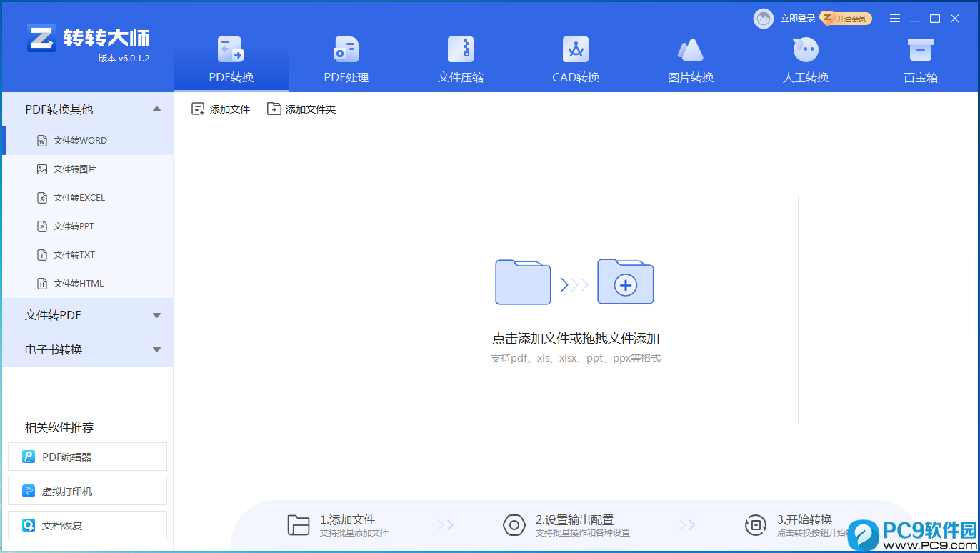Click the 开通会员 membership button

click(x=847, y=19)
